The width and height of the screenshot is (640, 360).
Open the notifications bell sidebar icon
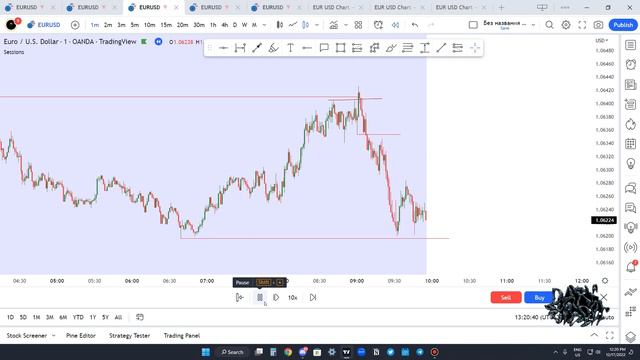[x=630, y=267]
